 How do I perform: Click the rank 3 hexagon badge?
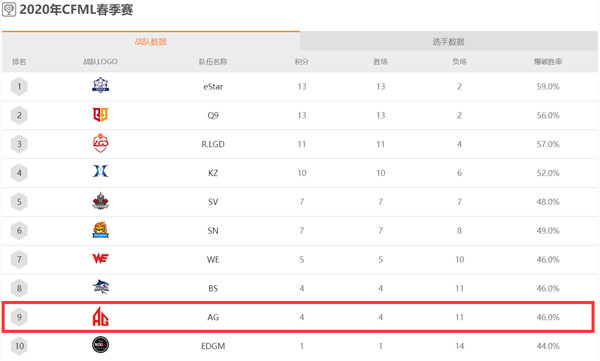pos(19,144)
